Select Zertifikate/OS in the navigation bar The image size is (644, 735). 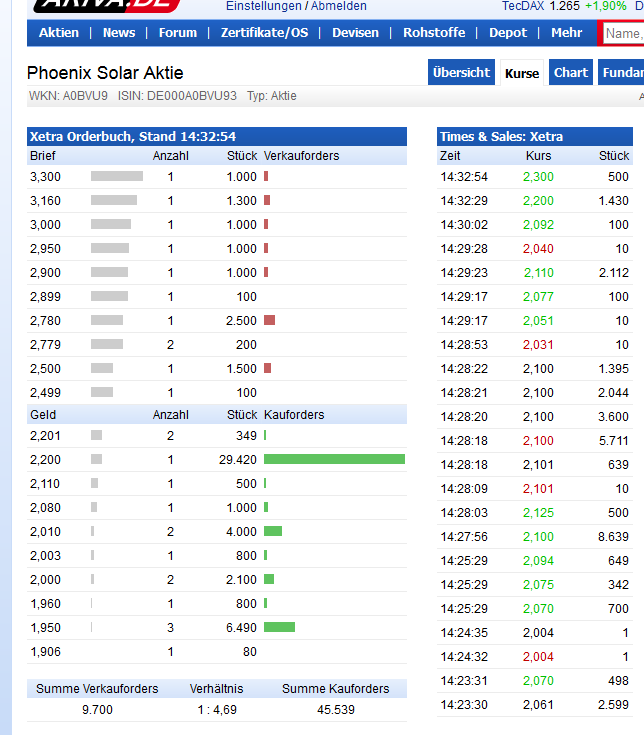264,33
